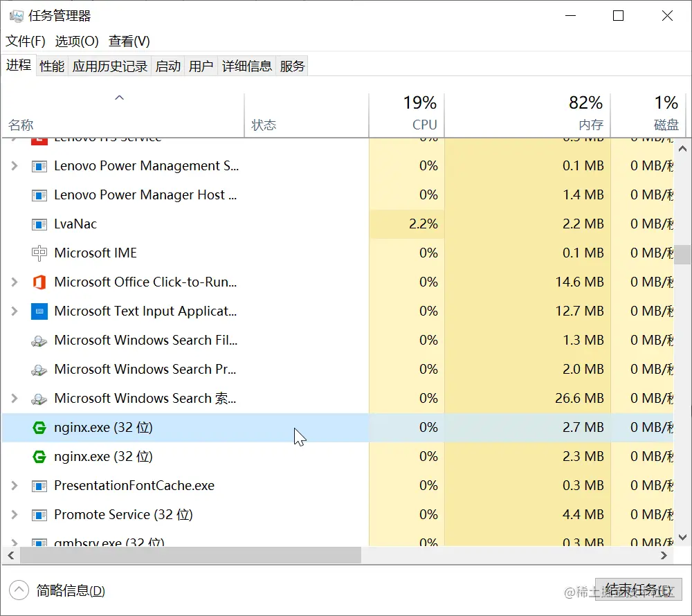This screenshot has width=692, height=616.
Task: Select the 进程 tab
Action: coord(19,65)
